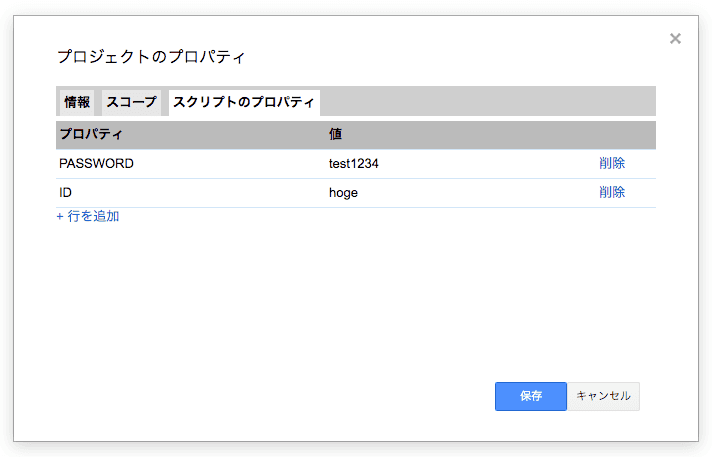Delete the PASSWORD row via 削除
This screenshot has width=712, height=457.
point(612,164)
